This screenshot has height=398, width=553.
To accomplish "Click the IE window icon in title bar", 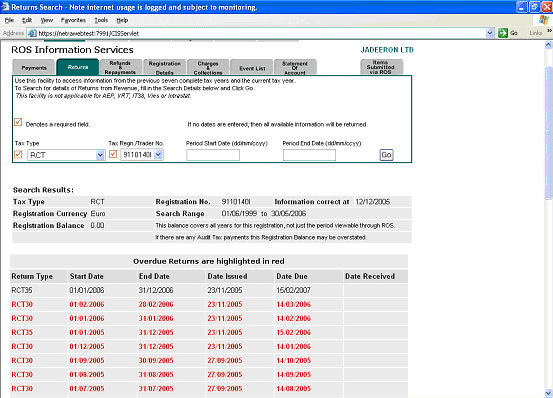I will click(x=5, y=7).
